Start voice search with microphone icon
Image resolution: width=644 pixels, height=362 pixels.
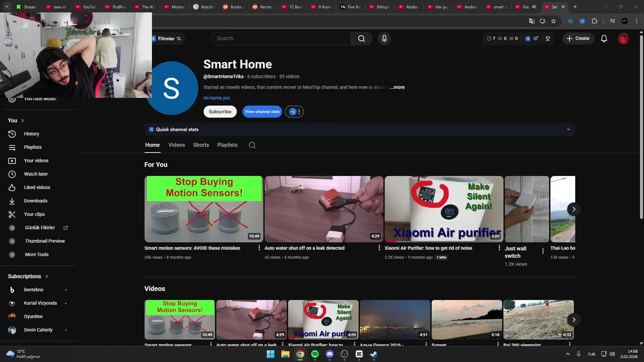point(384,38)
